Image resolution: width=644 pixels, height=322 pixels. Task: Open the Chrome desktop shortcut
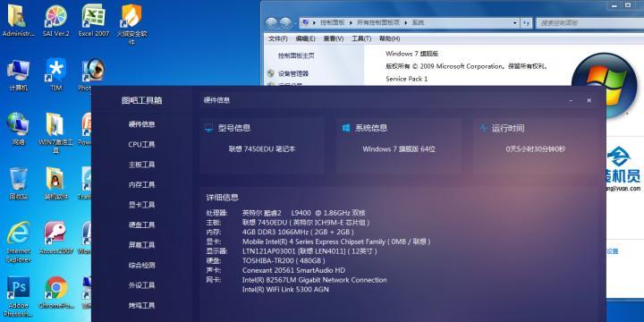coord(56,292)
